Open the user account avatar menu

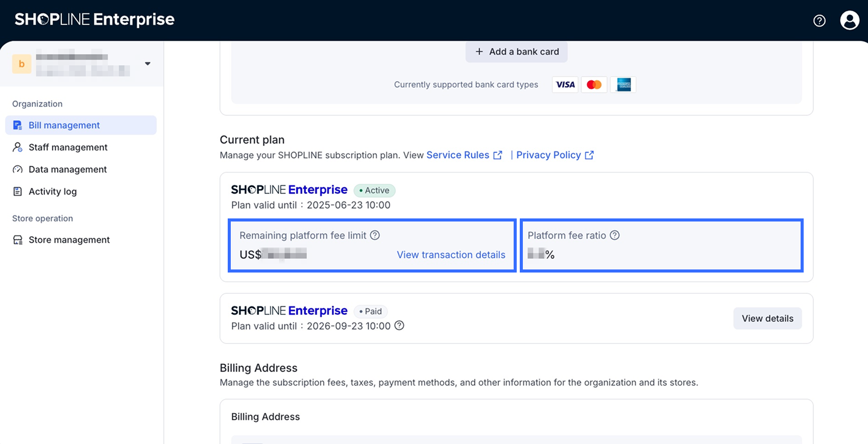[850, 20]
